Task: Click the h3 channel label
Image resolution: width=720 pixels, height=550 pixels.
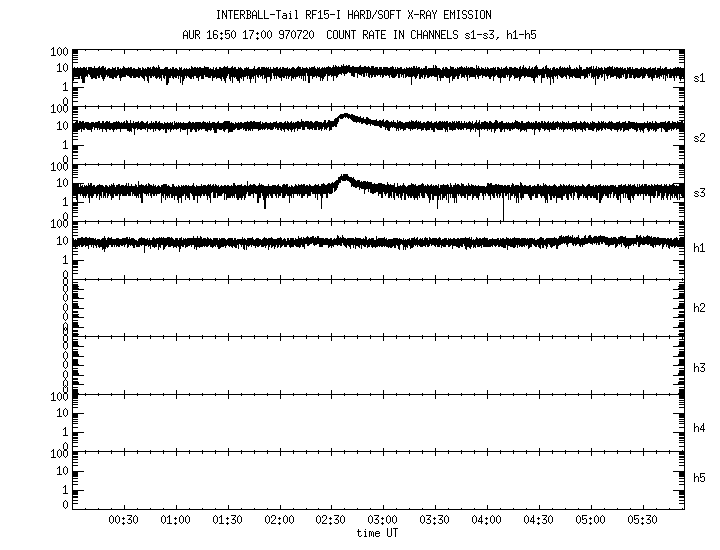Action: coord(700,367)
